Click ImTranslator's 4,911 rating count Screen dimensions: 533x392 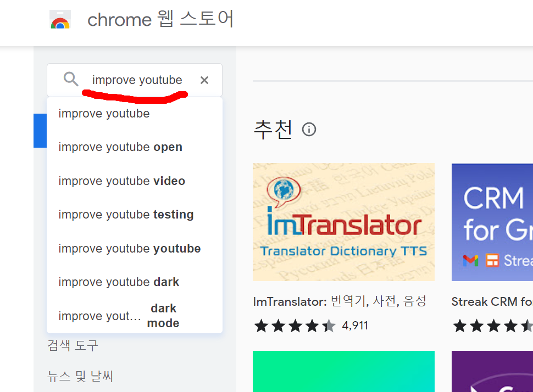[x=355, y=326]
